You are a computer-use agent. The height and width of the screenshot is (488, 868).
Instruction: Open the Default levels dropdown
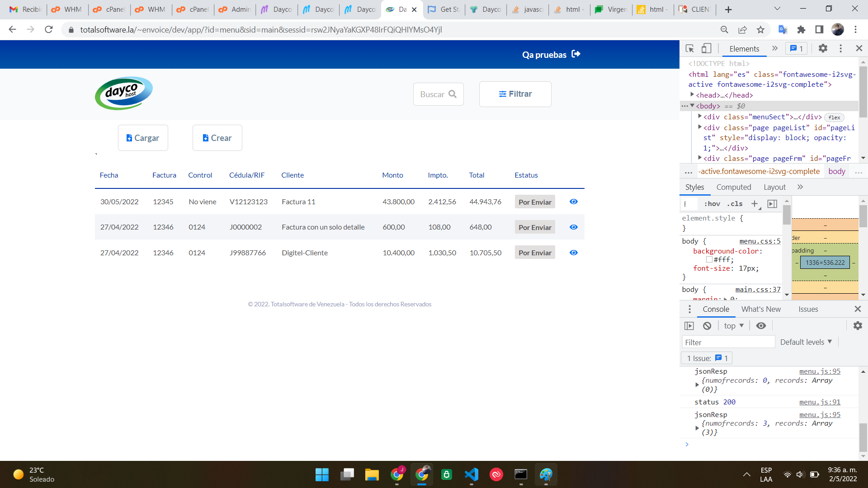click(x=806, y=342)
